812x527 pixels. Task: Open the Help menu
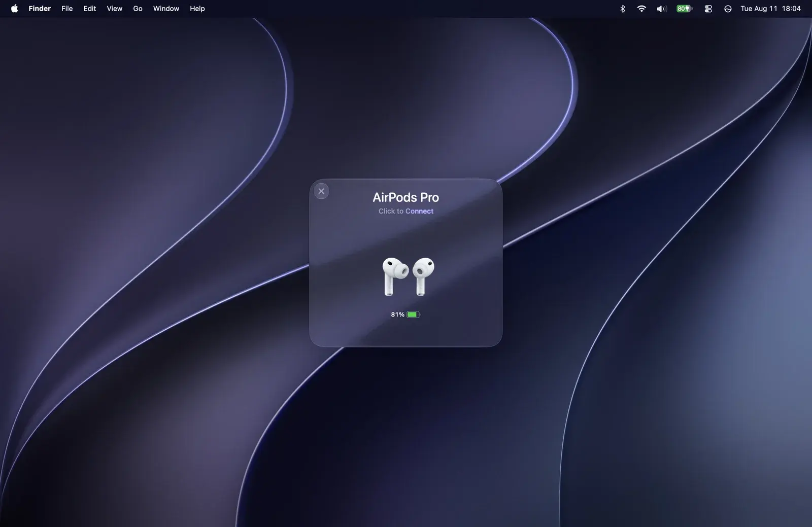[197, 9]
